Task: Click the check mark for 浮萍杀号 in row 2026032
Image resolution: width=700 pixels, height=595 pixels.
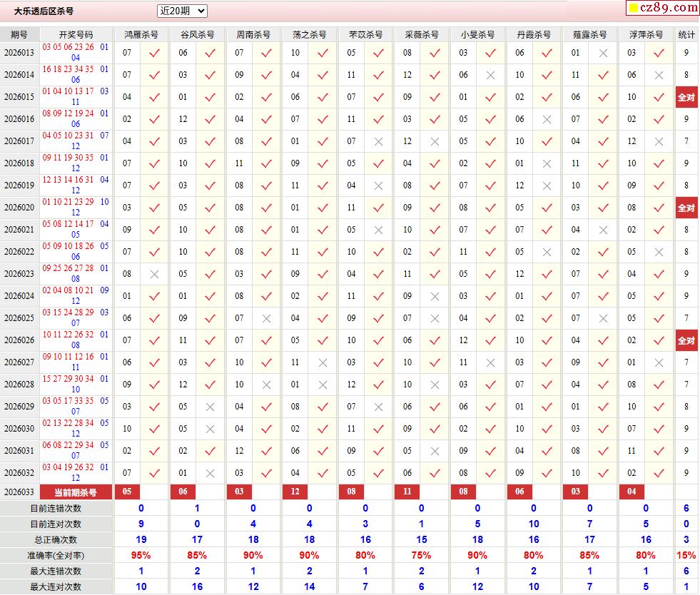Action: click(x=659, y=473)
